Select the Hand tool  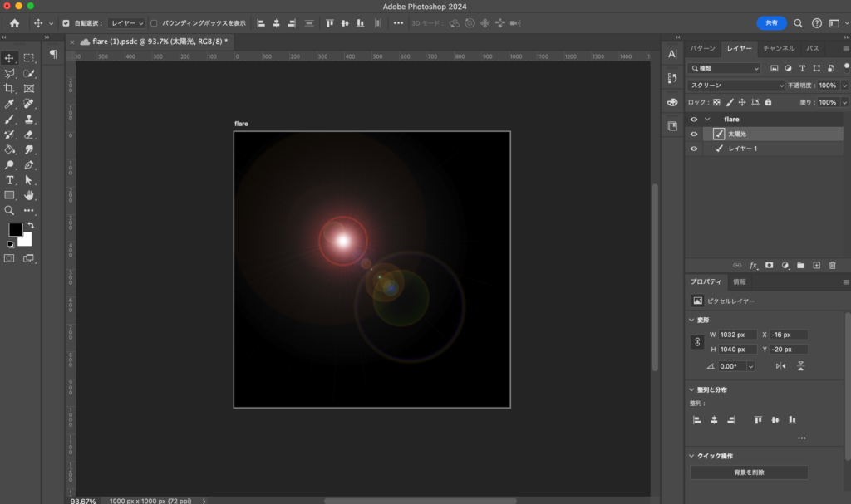[29, 195]
